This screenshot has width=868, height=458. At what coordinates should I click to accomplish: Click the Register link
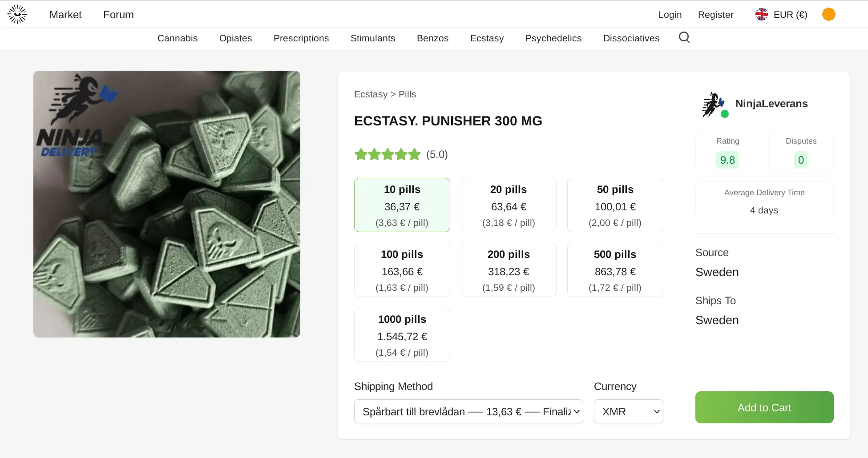(x=715, y=14)
